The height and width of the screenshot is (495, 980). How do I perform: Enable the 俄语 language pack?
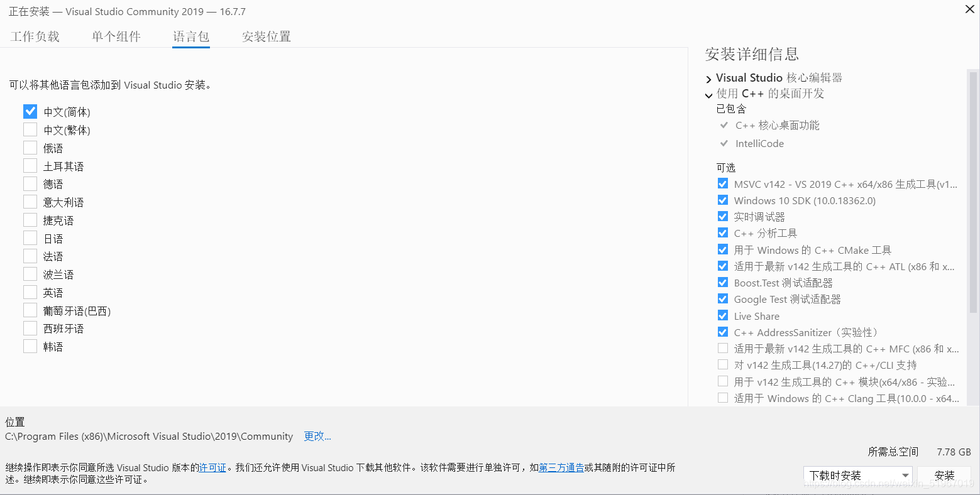point(30,148)
